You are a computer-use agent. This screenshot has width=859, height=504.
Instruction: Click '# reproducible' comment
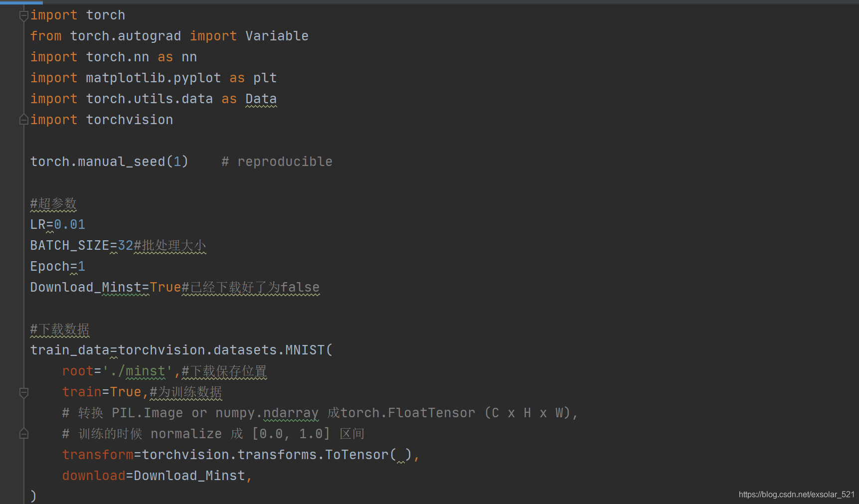coord(277,162)
